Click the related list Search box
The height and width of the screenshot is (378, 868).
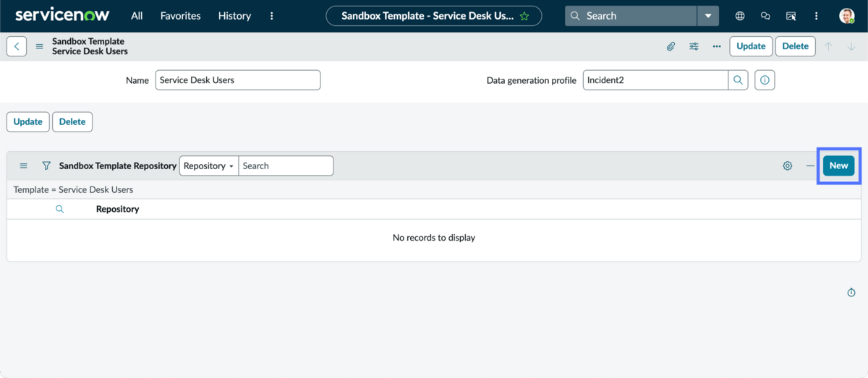click(x=286, y=166)
